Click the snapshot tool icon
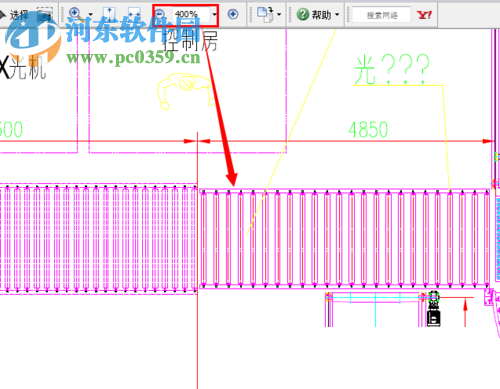The height and width of the screenshot is (389, 500). point(45,14)
